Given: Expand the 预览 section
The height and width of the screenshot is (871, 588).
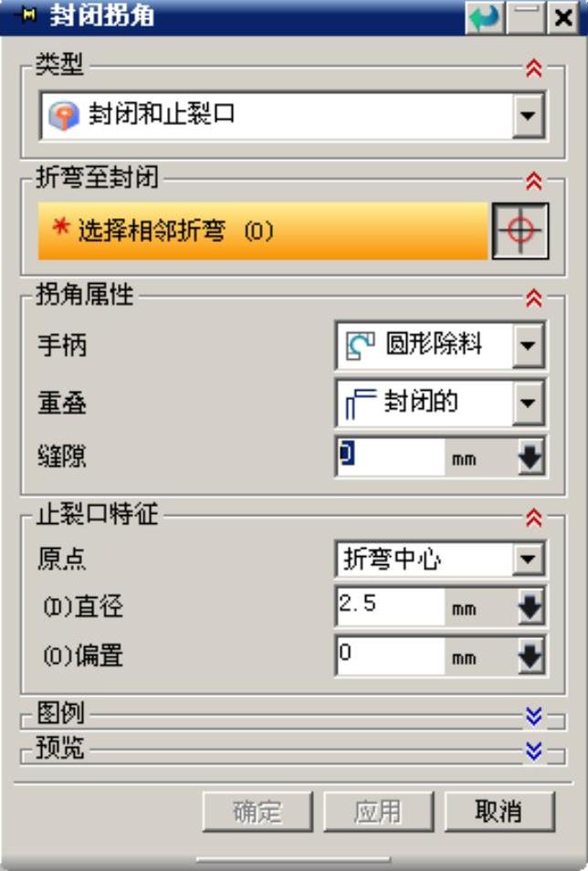Looking at the screenshot, I should point(534,750).
